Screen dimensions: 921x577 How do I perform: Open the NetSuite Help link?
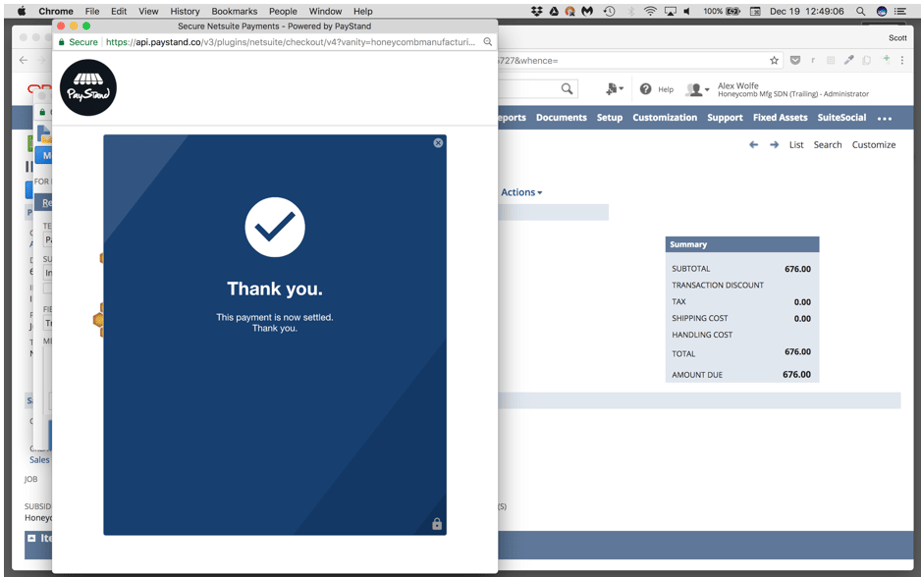[x=665, y=89]
